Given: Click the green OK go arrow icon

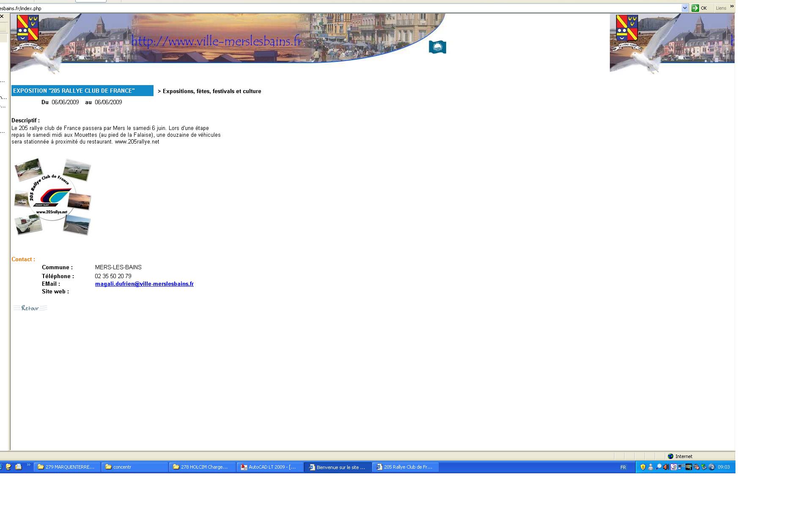Looking at the screenshot, I should [695, 8].
